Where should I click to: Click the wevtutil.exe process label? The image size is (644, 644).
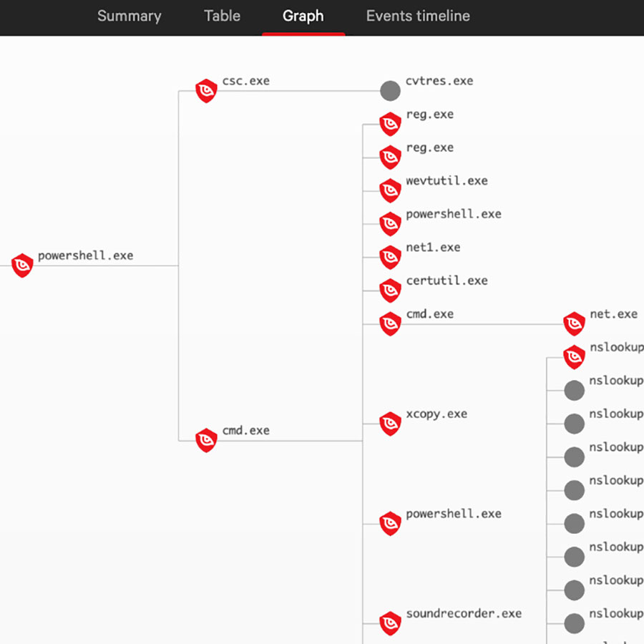(x=447, y=181)
